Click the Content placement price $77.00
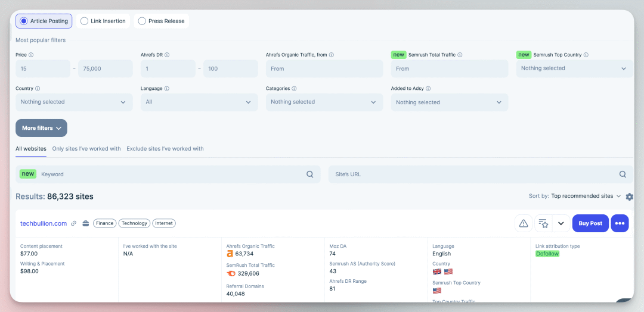 (x=29, y=254)
